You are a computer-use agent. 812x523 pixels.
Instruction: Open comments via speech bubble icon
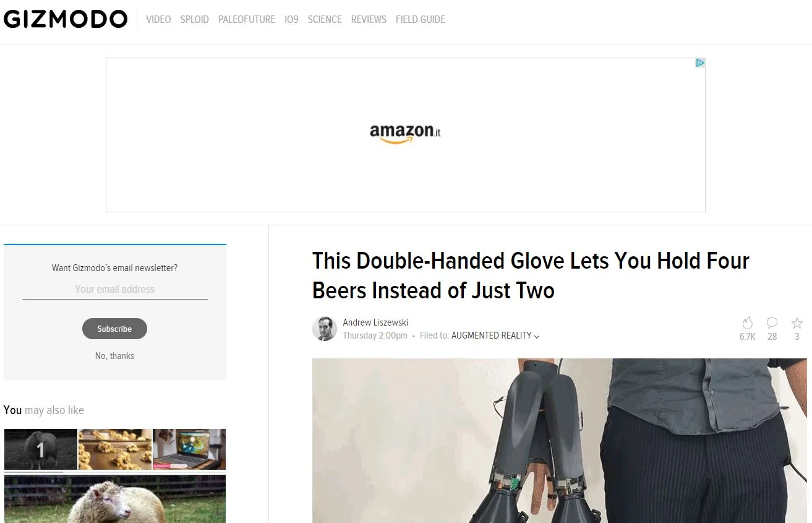[x=772, y=323]
